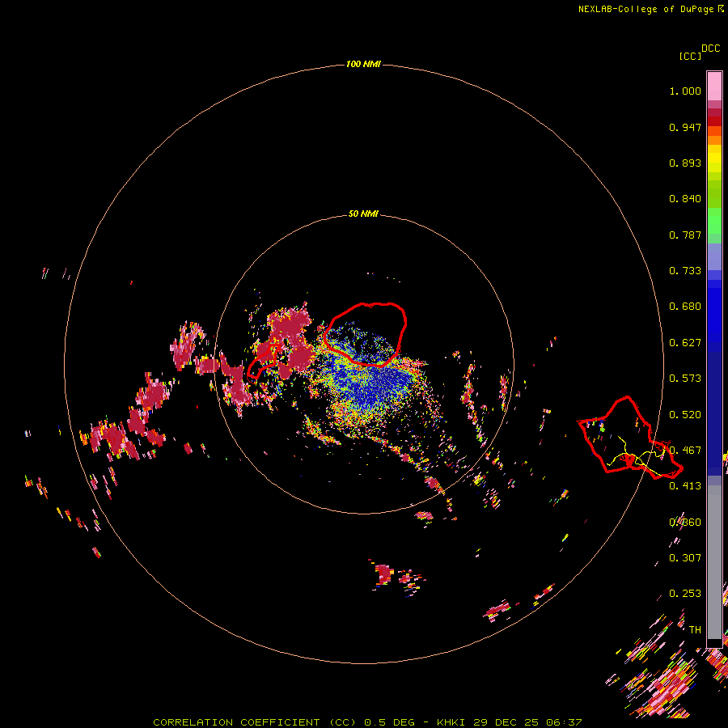Click the 0.413 scale value
Viewport: 728px width, 728px height.
tap(685, 486)
